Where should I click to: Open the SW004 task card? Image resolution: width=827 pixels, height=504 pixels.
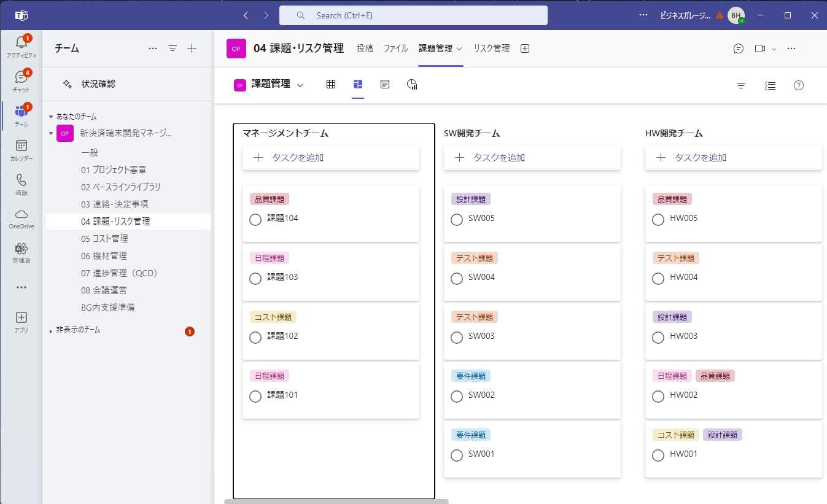[532, 273]
